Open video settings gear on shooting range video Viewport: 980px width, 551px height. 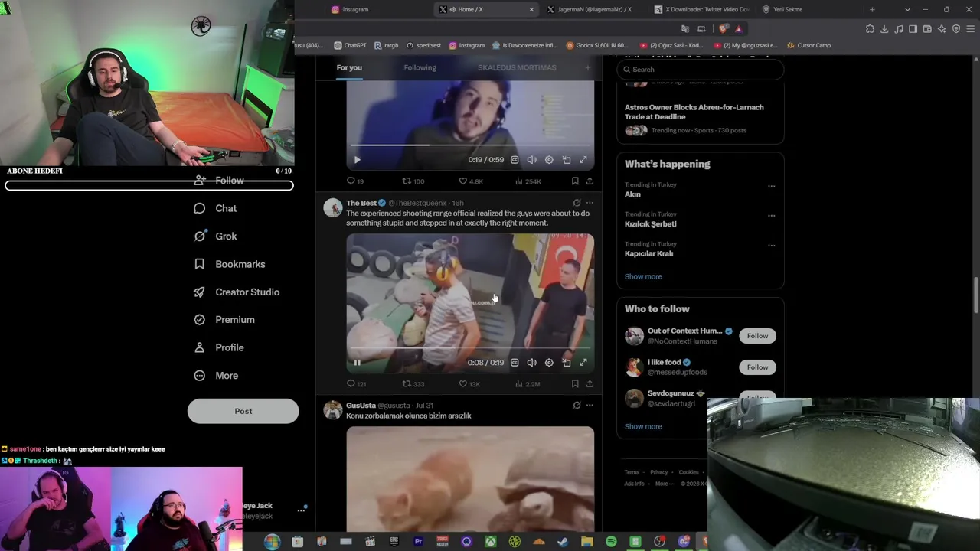(x=549, y=363)
